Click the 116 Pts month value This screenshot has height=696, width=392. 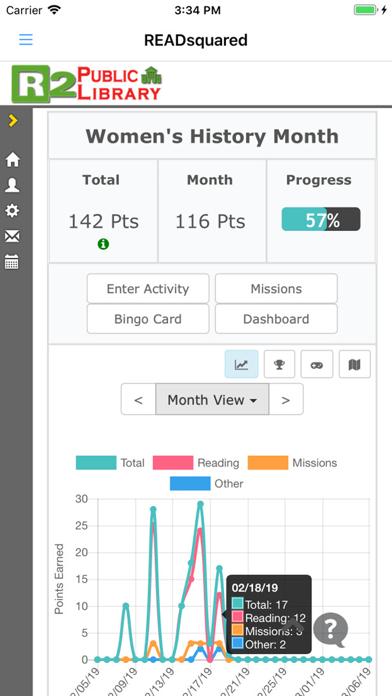point(210,221)
